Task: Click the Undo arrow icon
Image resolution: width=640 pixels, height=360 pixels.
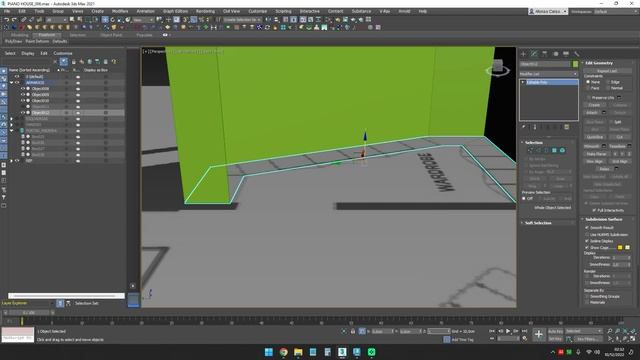Action: pos(7,20)
